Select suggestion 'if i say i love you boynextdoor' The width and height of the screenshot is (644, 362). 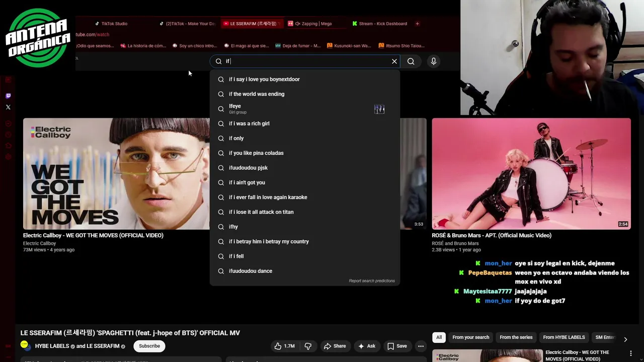(305, 79)
